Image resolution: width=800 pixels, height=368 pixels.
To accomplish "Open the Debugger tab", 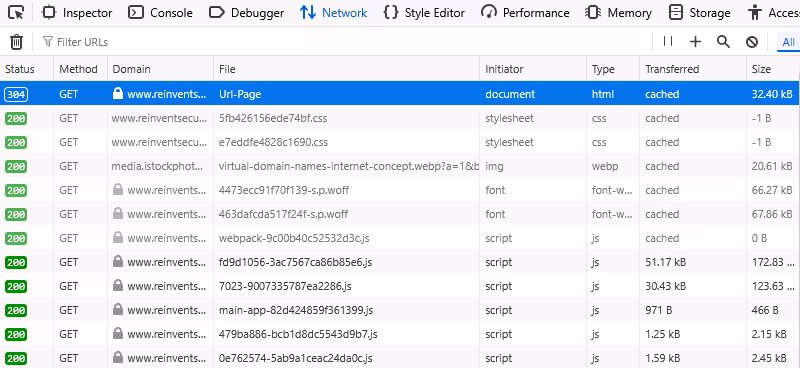I will pos(246,13).
